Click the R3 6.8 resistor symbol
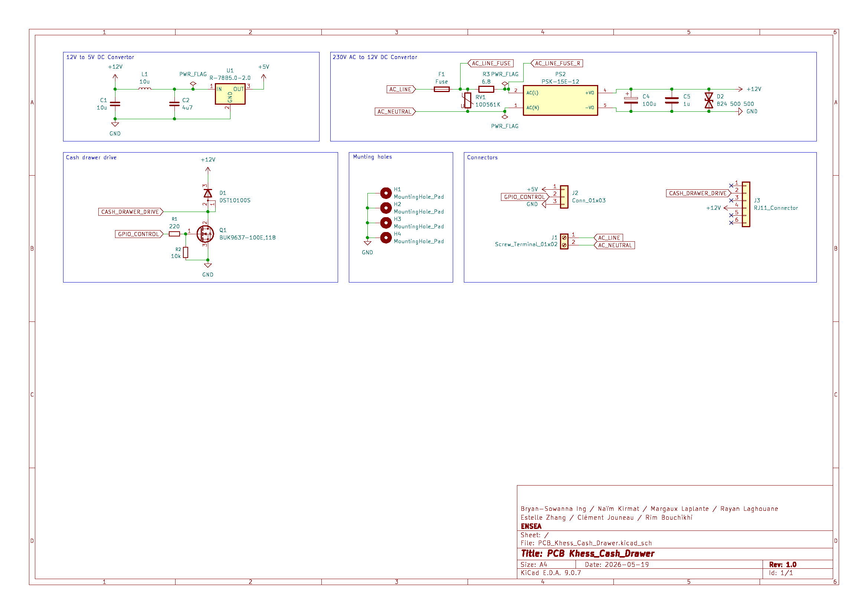The height and width of the screenshot is (614, 868). 486,89
